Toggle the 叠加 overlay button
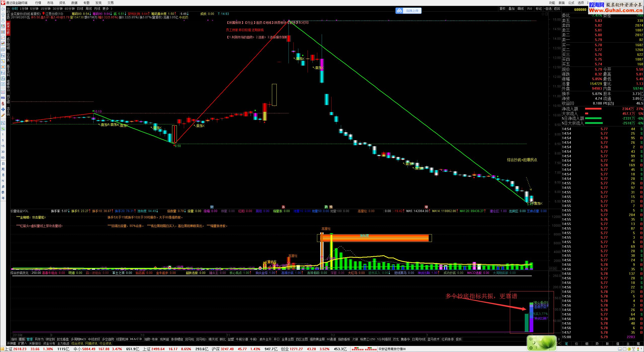The image size is (644, 352). click(x=511, y=9)
